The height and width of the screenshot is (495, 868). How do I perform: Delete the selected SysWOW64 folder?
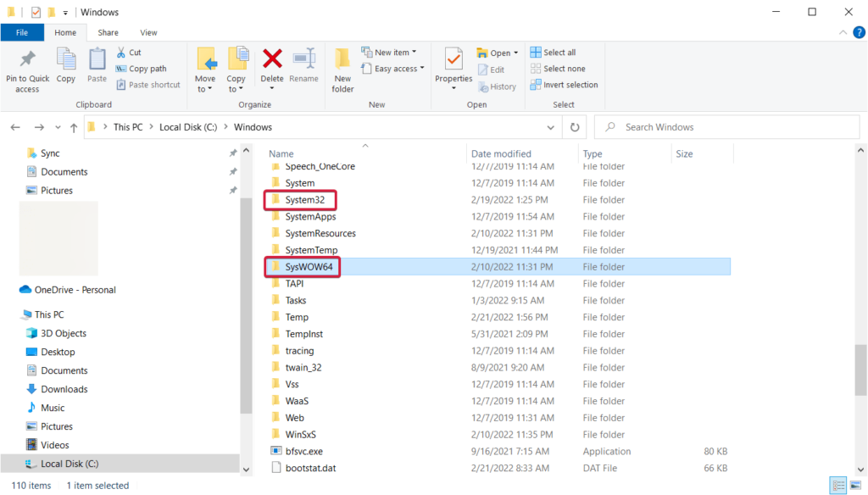tap(272, 70)
